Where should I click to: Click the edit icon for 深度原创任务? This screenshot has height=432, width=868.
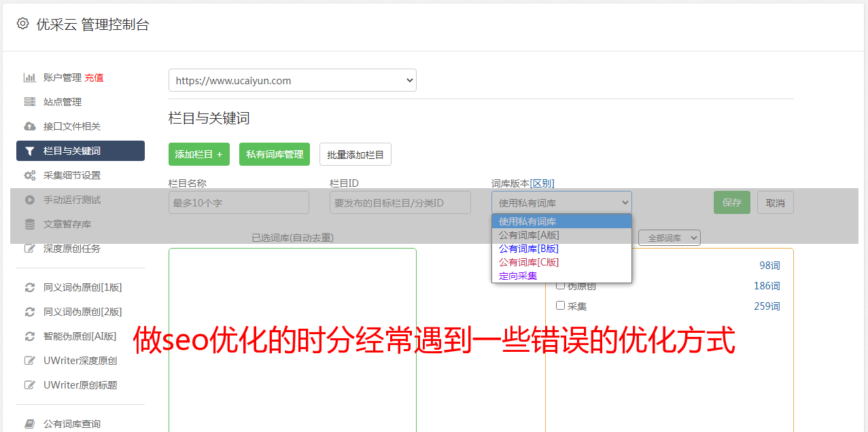30,249
